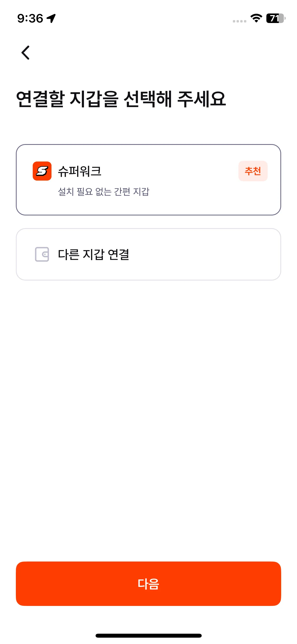Tap the battery level indicator
Viewport: 297px width, 644px height.
[x=276, y=18]
